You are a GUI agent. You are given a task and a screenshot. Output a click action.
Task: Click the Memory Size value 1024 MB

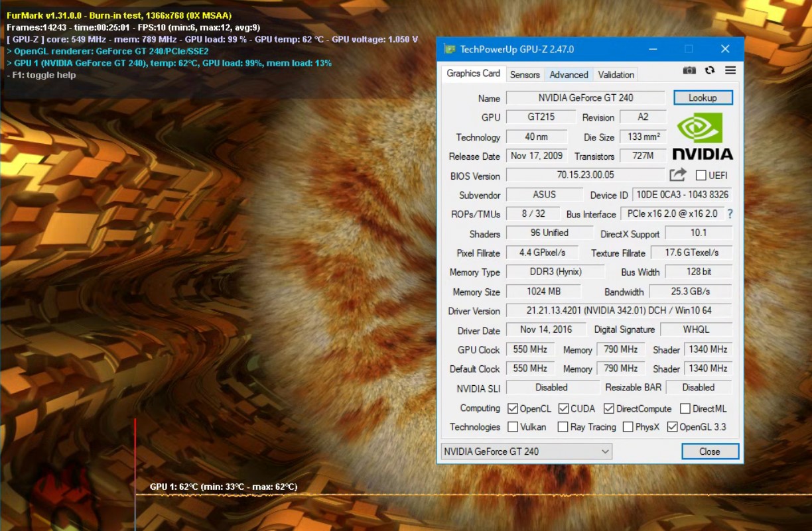coord(544,291)
